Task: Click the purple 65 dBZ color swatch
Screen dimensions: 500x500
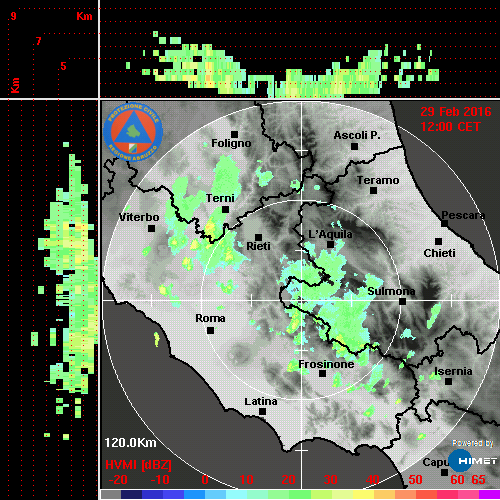Action: pos(489,494)
